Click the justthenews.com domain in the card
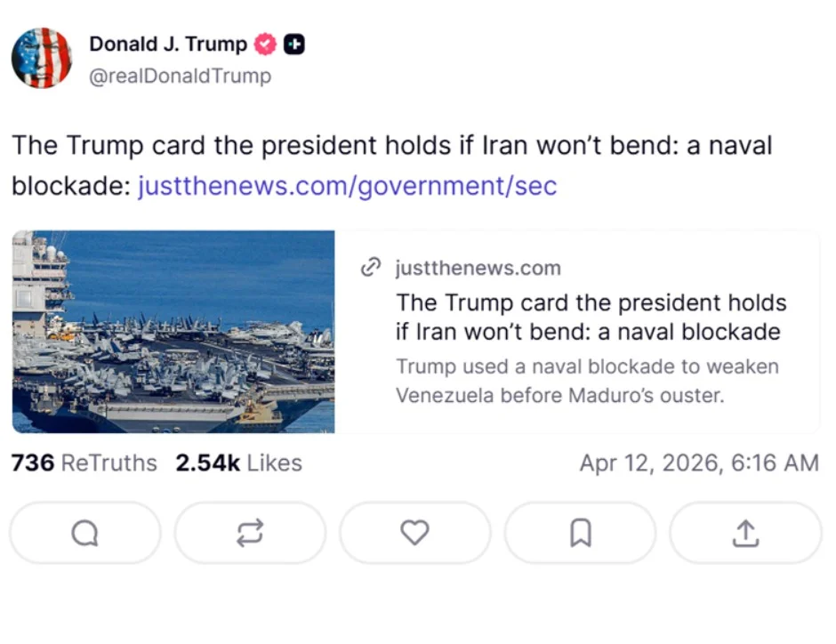 pos(478,268)
